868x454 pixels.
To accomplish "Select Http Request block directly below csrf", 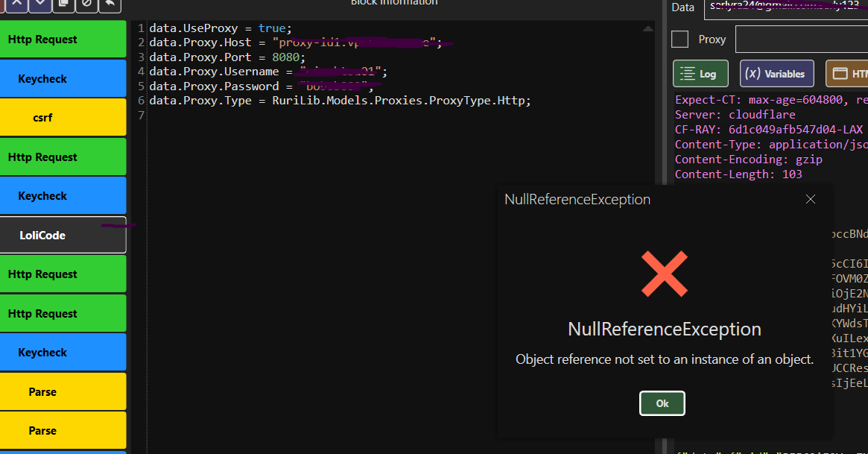I will tap(63, 157).
